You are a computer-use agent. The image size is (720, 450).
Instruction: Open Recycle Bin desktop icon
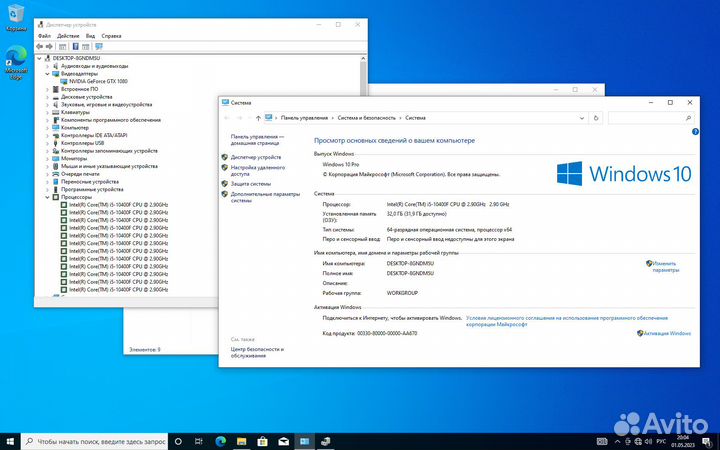click(x=16, y=18)
